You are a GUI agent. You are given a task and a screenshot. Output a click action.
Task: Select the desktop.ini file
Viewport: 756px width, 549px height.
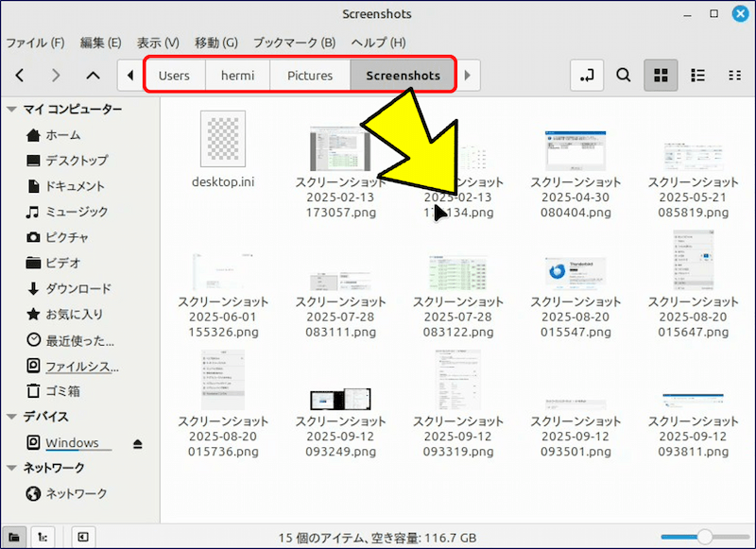point(223,151)
